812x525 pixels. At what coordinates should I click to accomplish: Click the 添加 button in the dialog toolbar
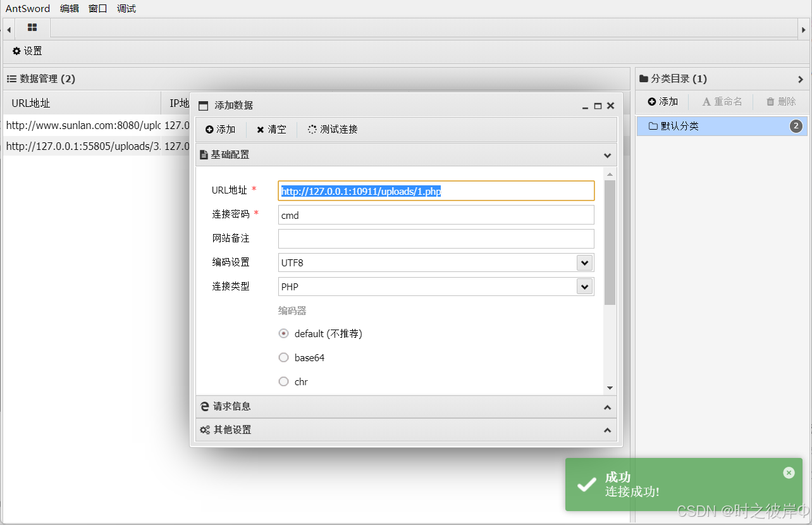[220, 130]
